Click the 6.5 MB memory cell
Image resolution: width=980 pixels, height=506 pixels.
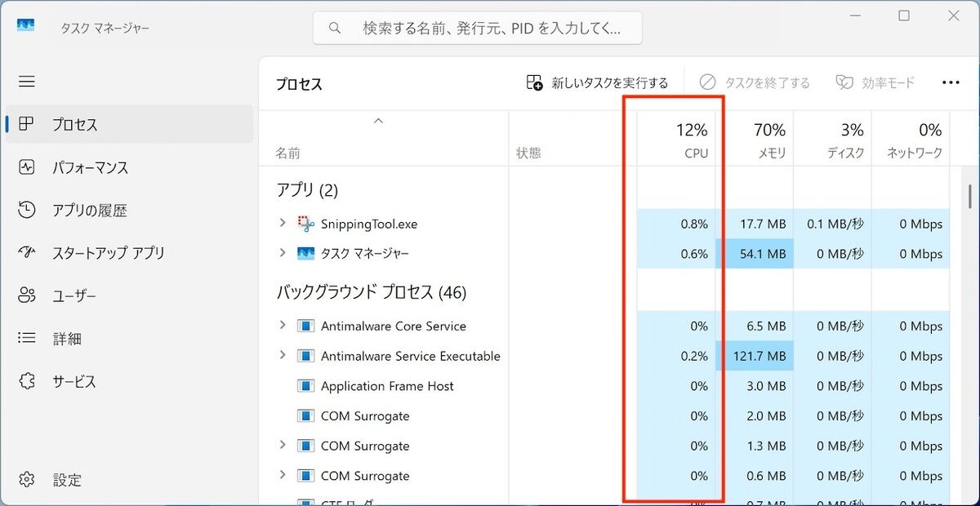click(x=754, y=326)
